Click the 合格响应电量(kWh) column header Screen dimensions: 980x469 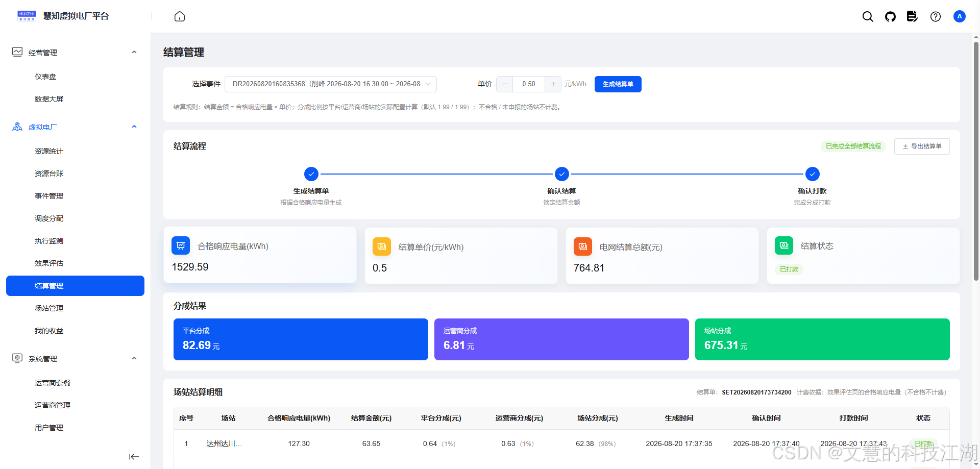(x=299, y=418)
